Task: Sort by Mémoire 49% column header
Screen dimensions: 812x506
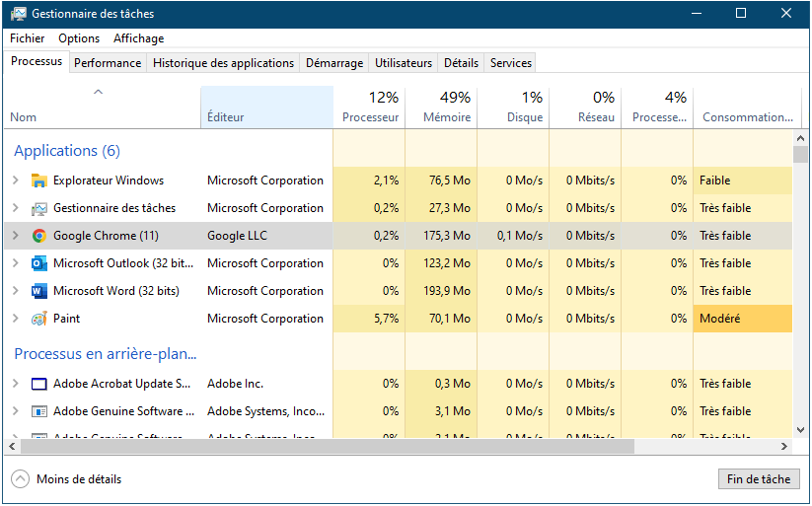Action: (441, 108)
